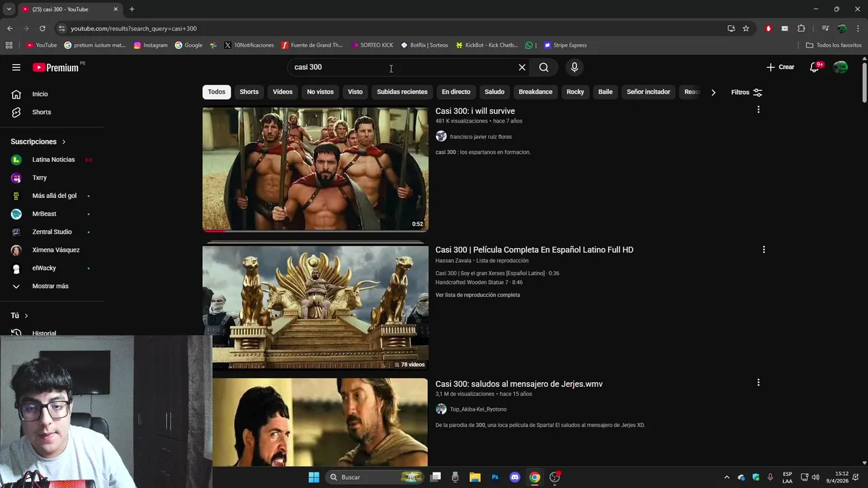Click the magnifier search button
The width and height of the screenshot is (868, 488).
544,67
